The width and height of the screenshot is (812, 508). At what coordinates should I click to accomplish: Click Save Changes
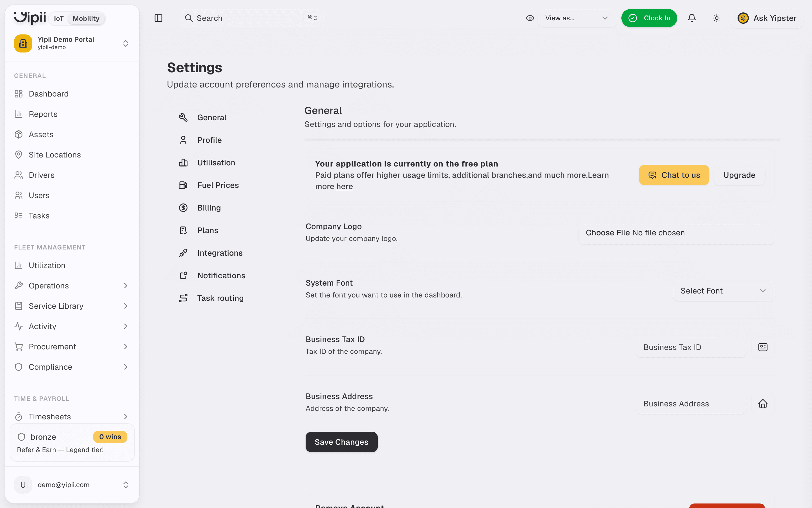click(x=341, y=442)
